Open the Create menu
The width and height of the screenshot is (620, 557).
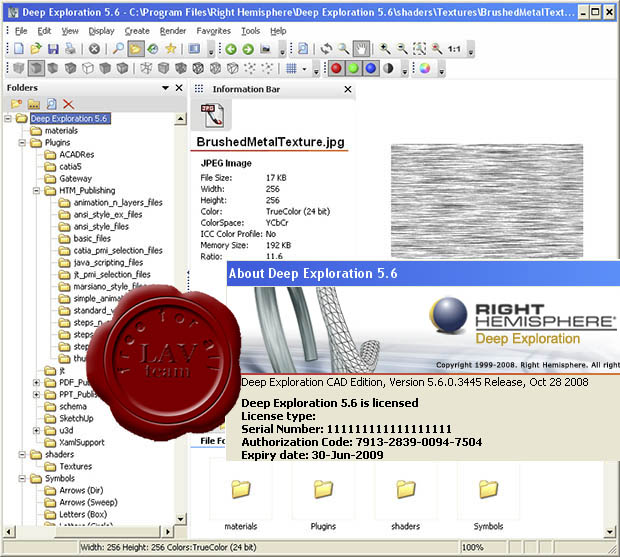pos(137,31)
